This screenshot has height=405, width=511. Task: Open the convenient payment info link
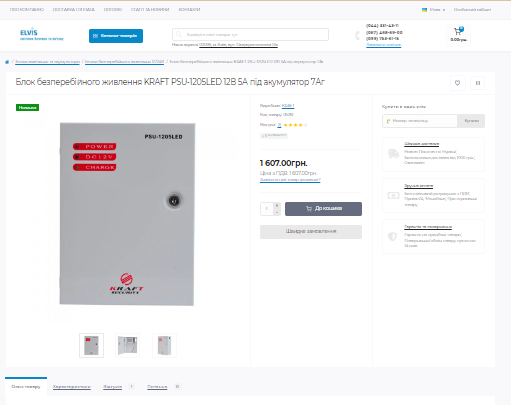click(x=419, y=186)
